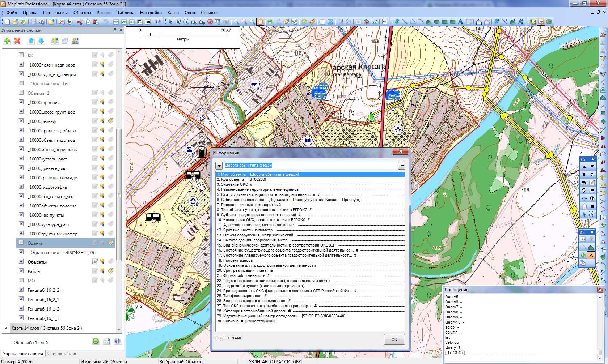
Task: Close the Информация dialog
Action: pos(401,151)
